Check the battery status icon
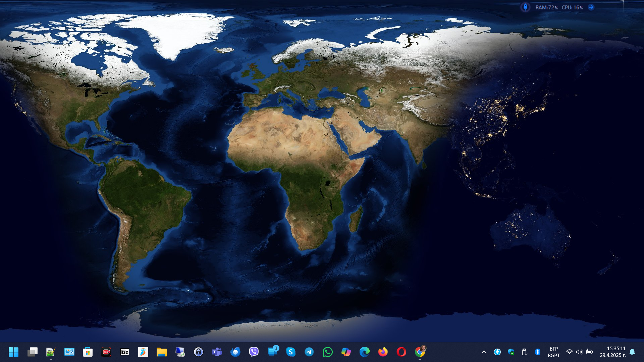The image size is (644, 362). point(589,352)
